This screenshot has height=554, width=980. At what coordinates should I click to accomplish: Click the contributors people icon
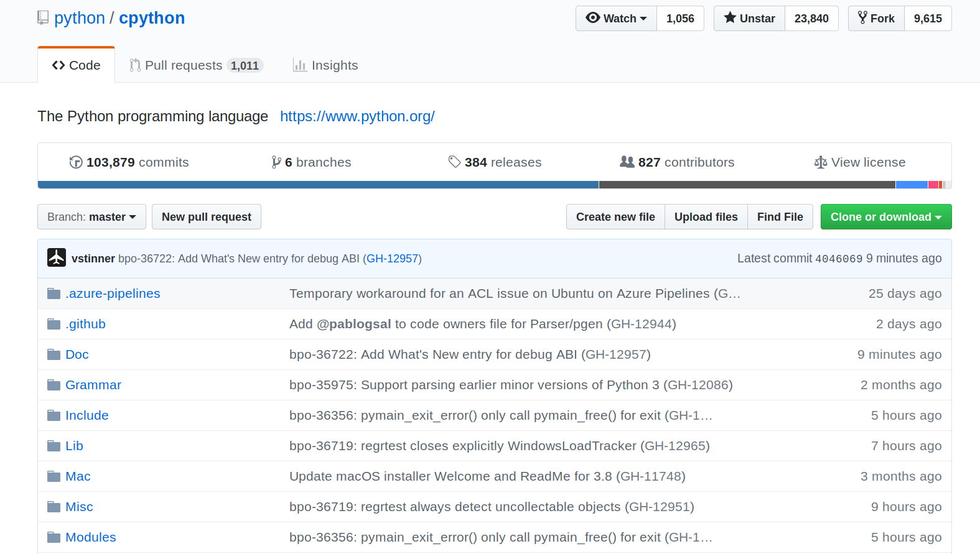627,162
